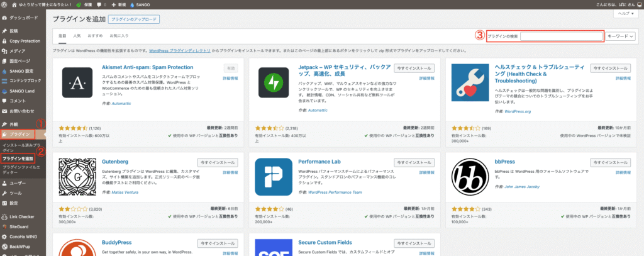Click the BuddyPress plugin title
This screenshot has width=644, height=256.
click(116, 242)
